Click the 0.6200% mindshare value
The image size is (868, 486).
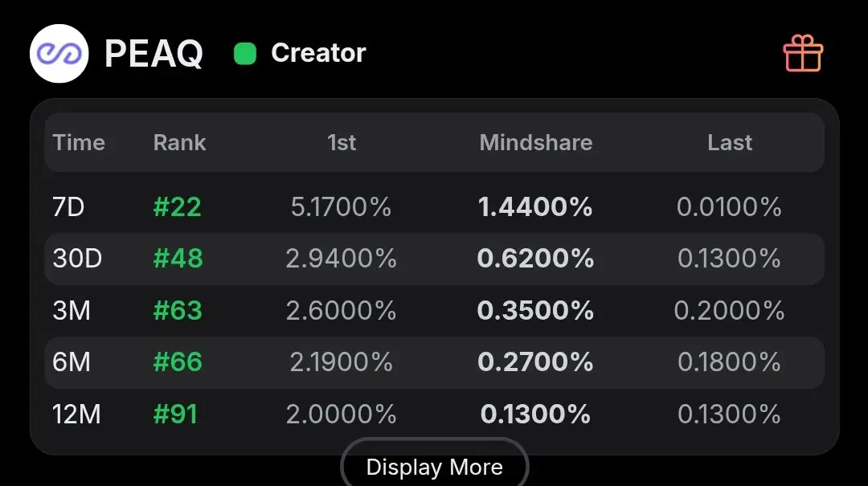(x=535, y=259)
